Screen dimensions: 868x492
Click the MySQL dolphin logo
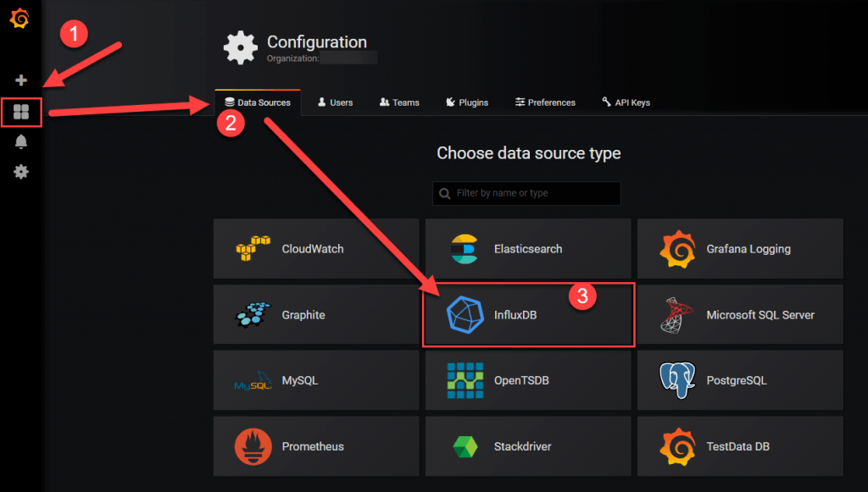253,380
